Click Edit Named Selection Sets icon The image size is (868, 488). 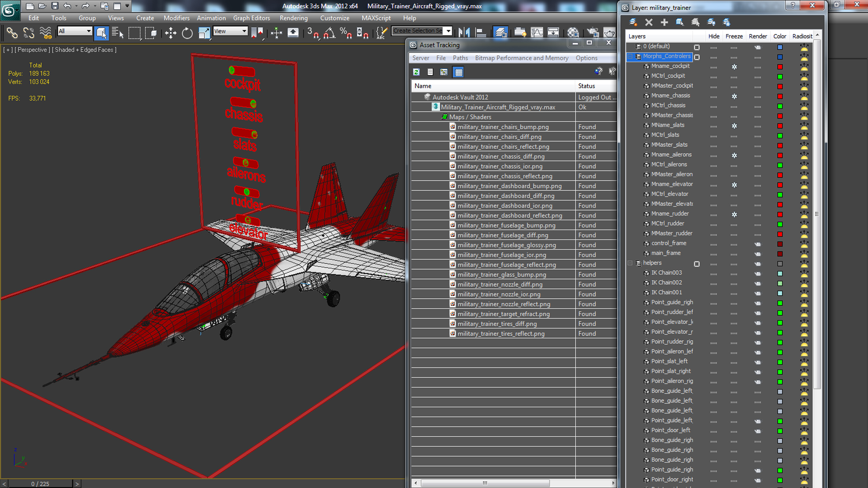tap(382, 33)
